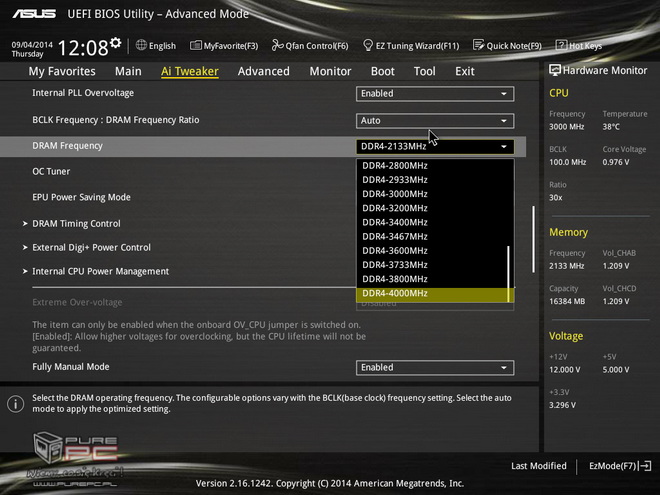
Task: Choose DDR4-3600MHz from list
Action: (x=432, y=251)
